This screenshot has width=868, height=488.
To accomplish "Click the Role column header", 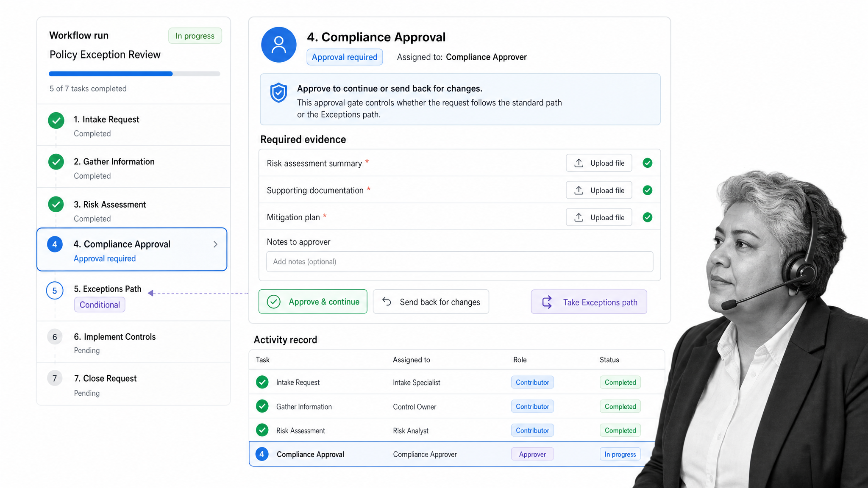I will coord(520,360).
